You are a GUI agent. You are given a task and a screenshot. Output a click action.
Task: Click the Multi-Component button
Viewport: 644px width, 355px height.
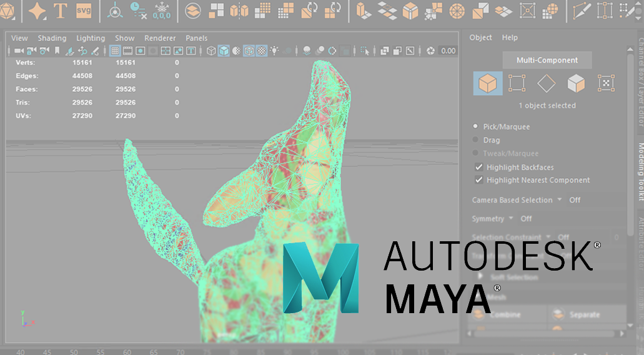[547, 60]
